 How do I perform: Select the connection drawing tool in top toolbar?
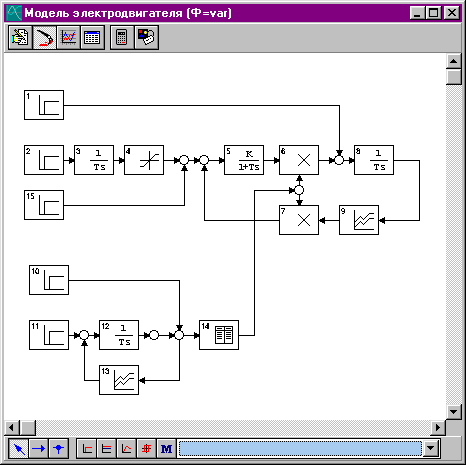44,37
